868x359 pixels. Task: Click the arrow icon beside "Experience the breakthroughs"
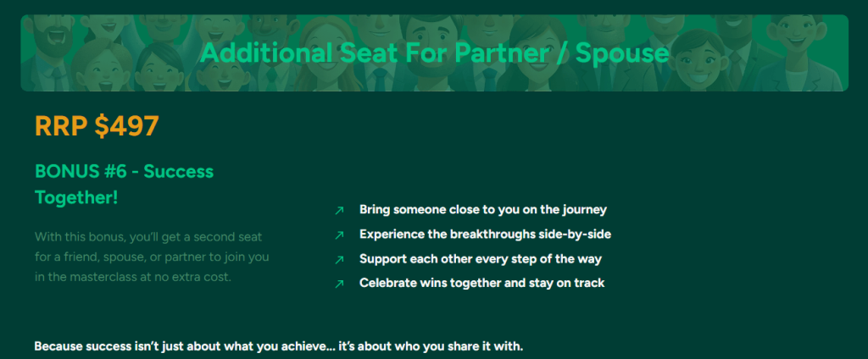click(x=339, y=235)
